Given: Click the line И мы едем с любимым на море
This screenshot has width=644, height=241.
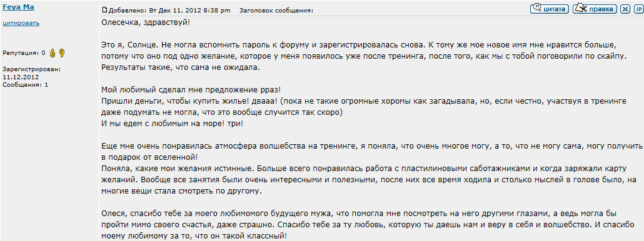Looking at the screenshot, I should point(172,123).
